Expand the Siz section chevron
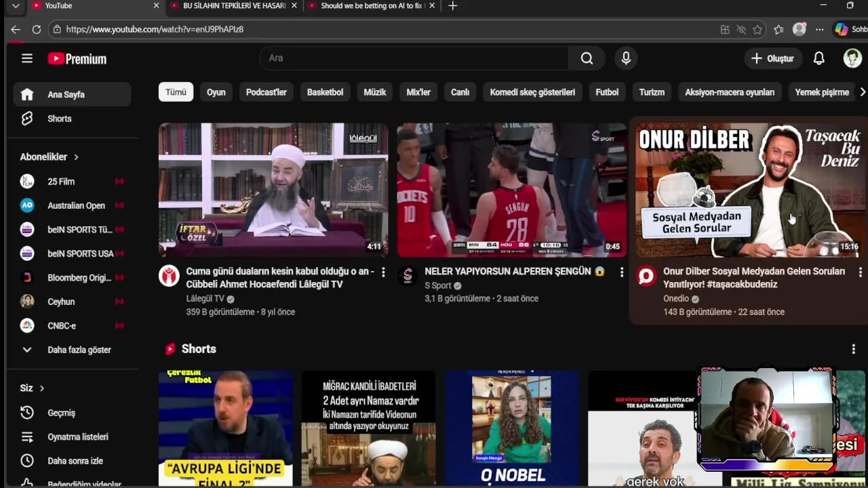This screenshot has height=488, width=868. click(x=41, y=388)
